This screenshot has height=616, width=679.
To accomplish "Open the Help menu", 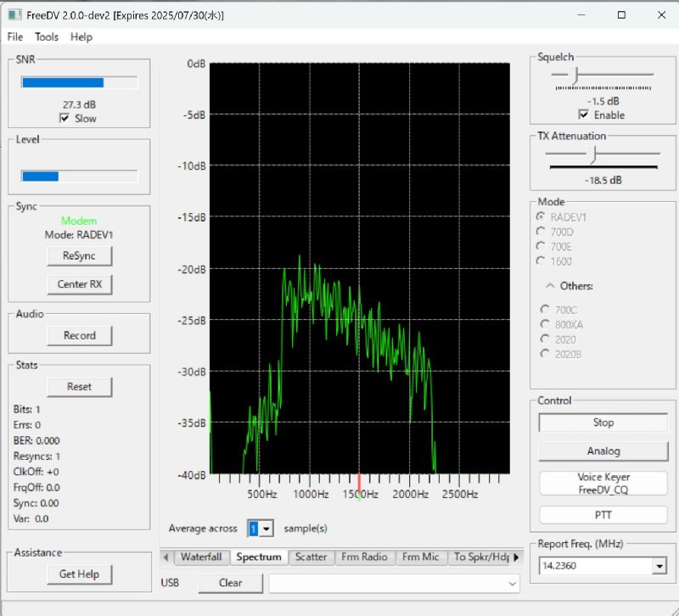I will (81, 36).
